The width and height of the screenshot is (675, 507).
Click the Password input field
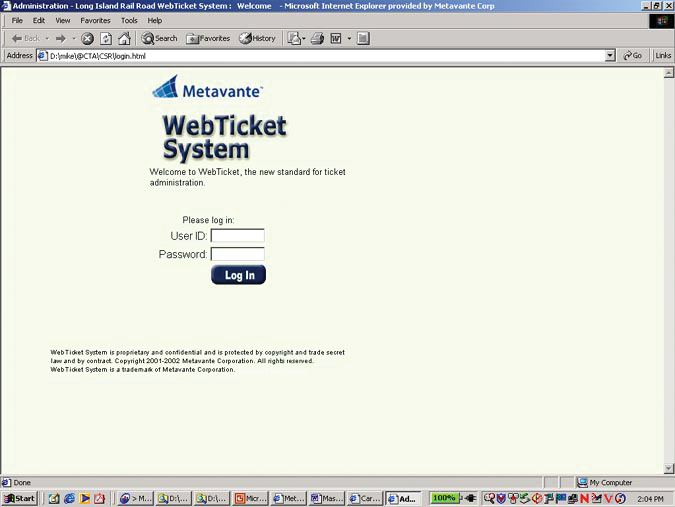238,254
